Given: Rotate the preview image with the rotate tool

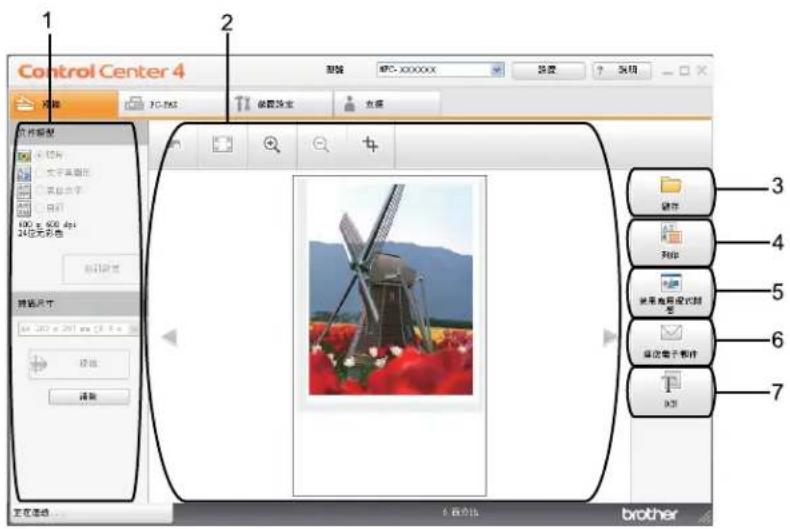Looking at the screenshot, I should coord(174,145).
